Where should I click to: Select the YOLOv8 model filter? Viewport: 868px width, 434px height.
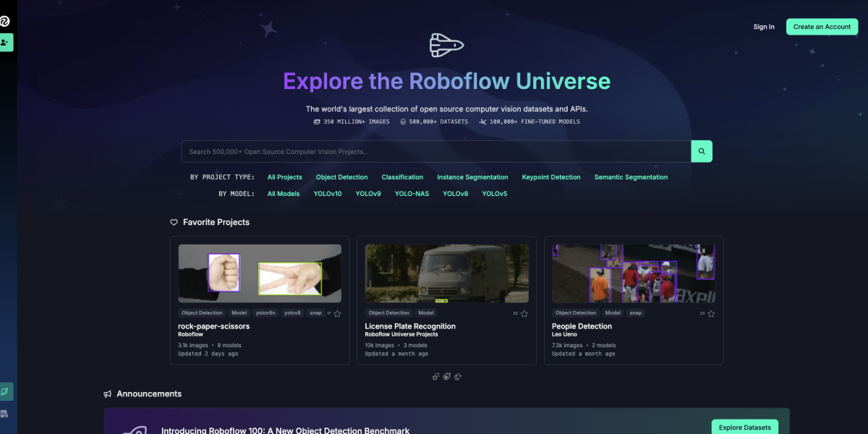(x=455, y=193)
